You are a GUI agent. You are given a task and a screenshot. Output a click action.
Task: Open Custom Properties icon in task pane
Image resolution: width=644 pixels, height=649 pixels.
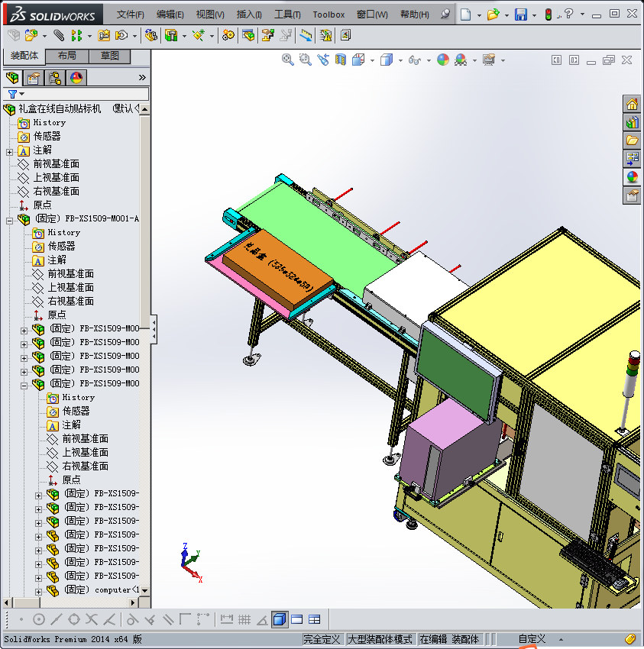[632, 195]
